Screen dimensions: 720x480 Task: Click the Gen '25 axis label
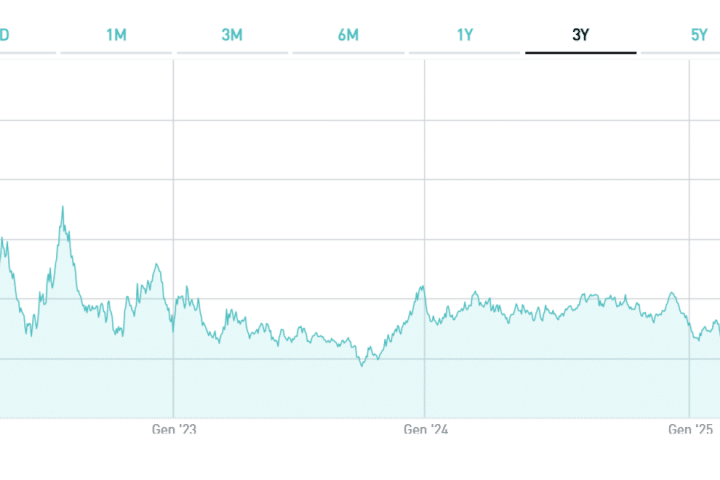pyautogui.click(x=691, y=429)
